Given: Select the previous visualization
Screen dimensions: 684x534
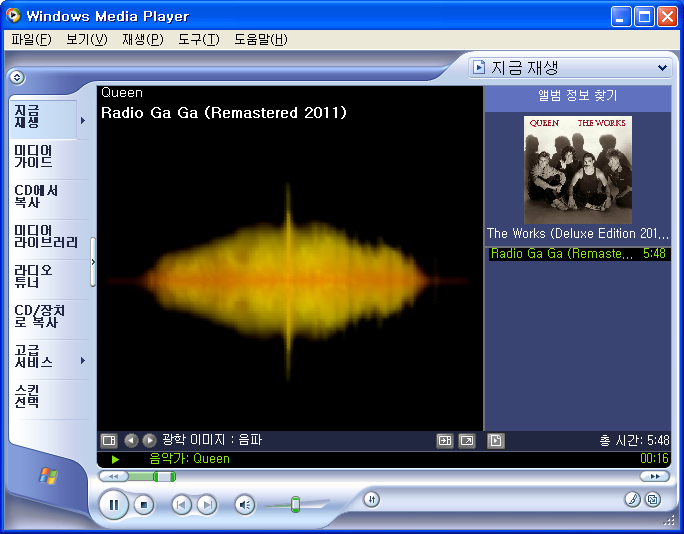Looking at the screenshot, I should (x=131, y=440).
